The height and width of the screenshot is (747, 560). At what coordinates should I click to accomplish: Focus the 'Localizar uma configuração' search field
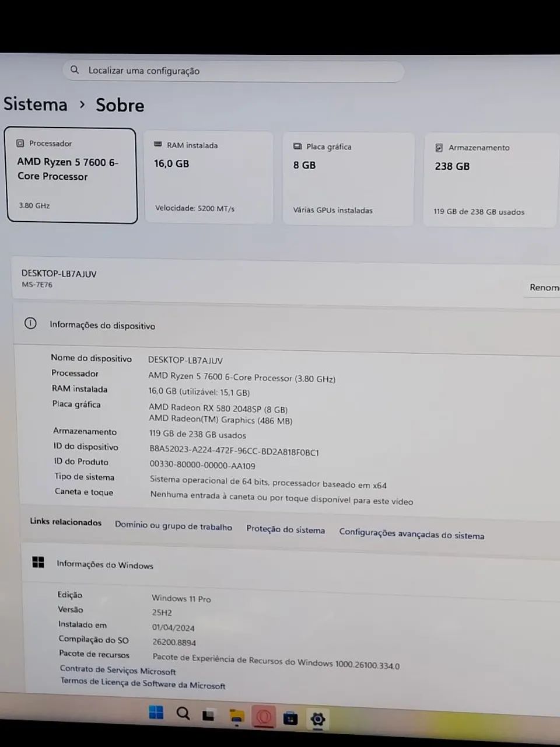click(x=233, y=71)
